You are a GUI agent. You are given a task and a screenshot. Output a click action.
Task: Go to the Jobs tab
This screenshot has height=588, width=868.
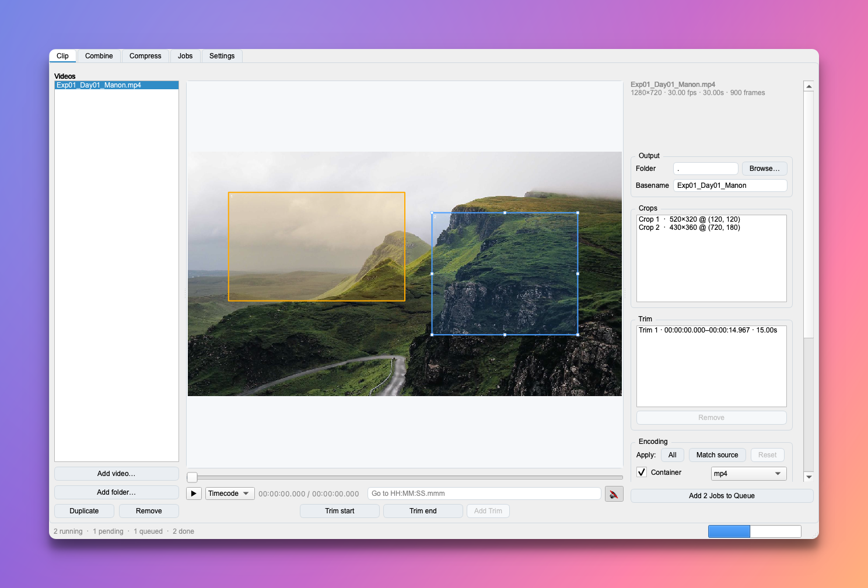coord(185,56)
